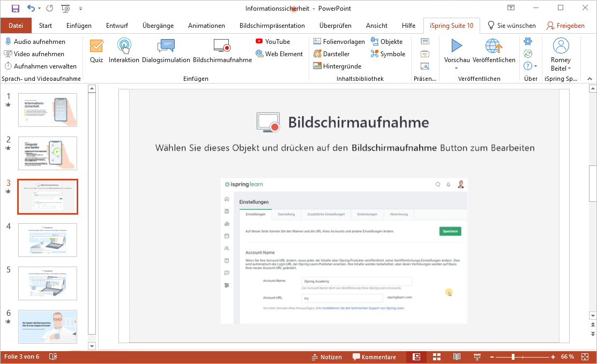Click the bottom icon in the Präsen... group
This screenshot has height=364, width=597.
(x=425, y=66)
